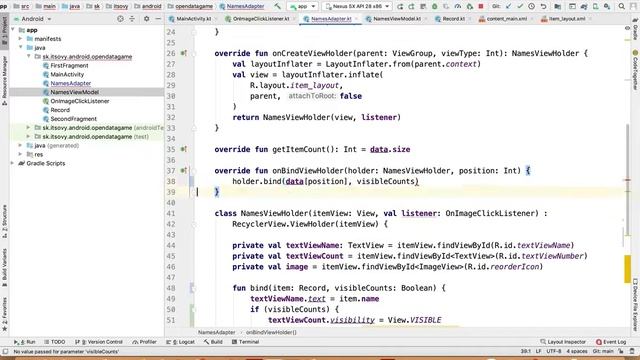The height and width of the screenshot is (360, 640).
Task: Click the Git update project arrow
Action: point(508,6)
